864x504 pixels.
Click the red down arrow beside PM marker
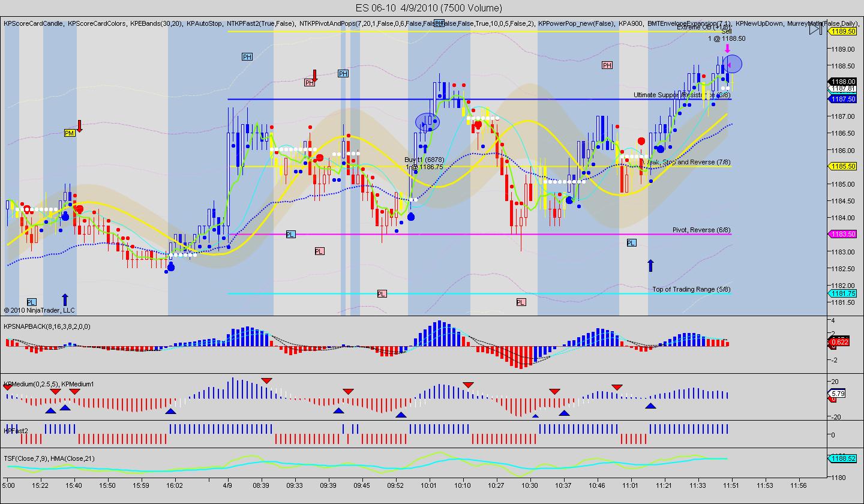coord(79,126)
